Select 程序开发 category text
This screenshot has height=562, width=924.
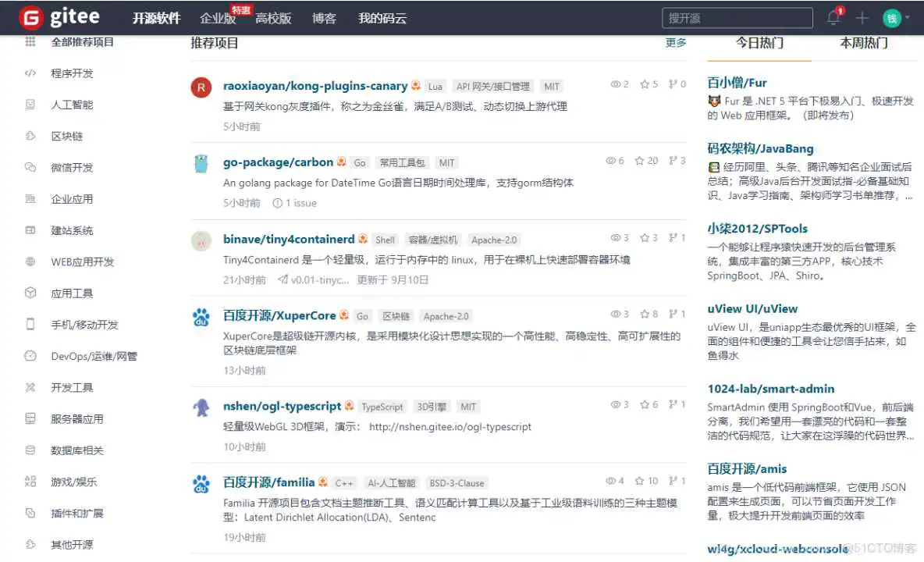[x=72, y=73]
